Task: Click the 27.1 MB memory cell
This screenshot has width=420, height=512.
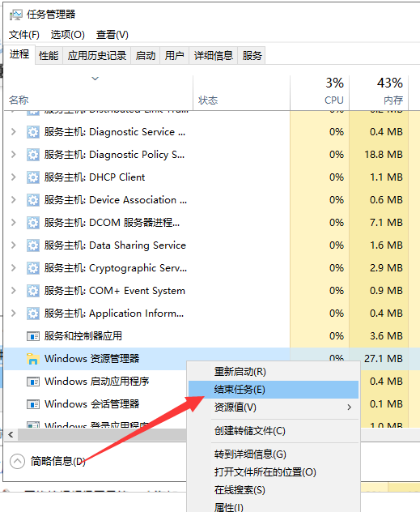Action: [x=379, y=359]
